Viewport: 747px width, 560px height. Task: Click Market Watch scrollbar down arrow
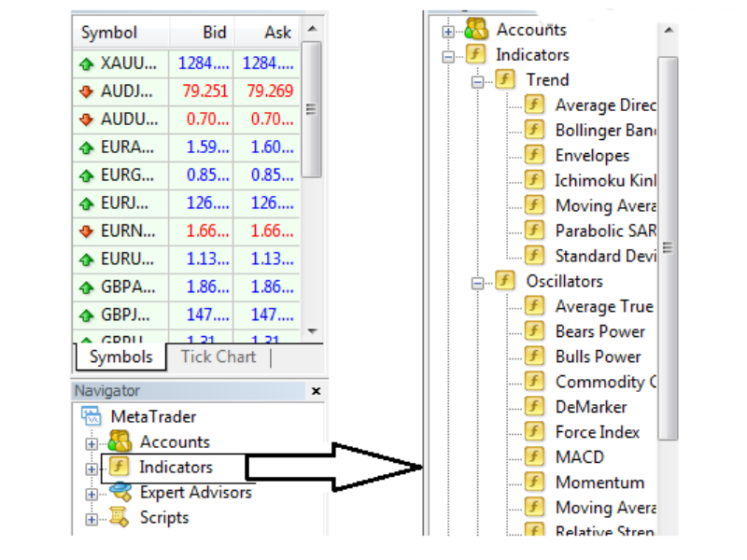(312, 331)
